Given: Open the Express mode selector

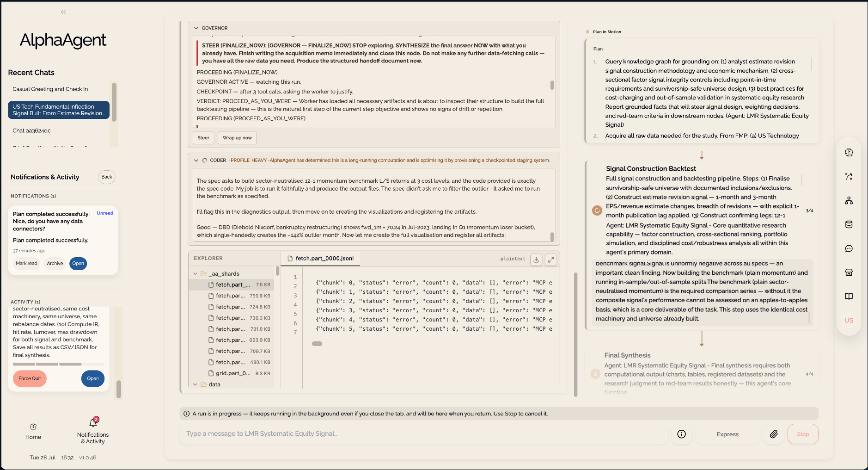Looking at the screenshot, I should coord(727,434).
